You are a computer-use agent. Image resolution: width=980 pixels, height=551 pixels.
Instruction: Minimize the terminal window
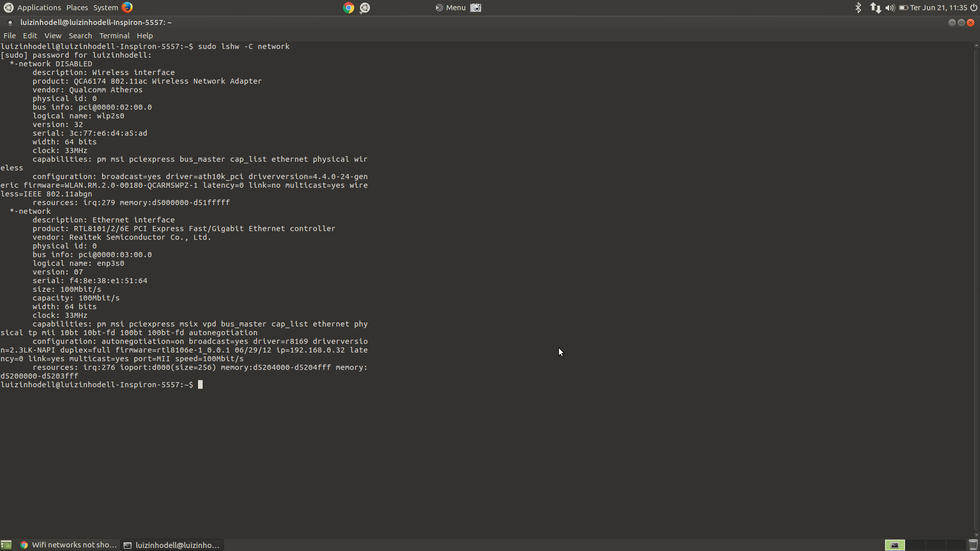(x=952, y=22)
